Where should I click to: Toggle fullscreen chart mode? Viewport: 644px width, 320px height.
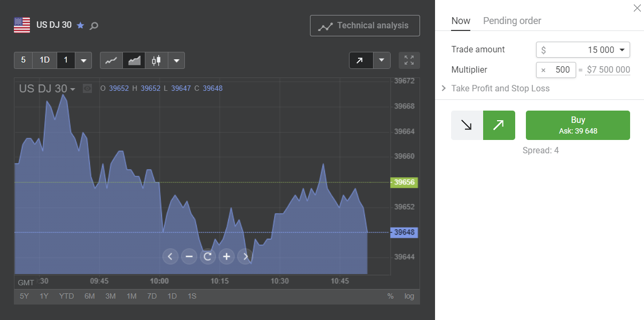tap(409, 60)
